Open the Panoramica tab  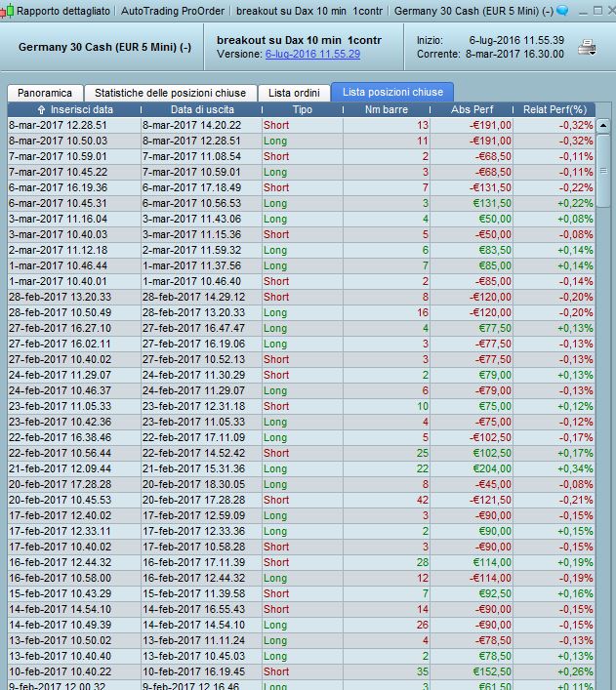45,93
